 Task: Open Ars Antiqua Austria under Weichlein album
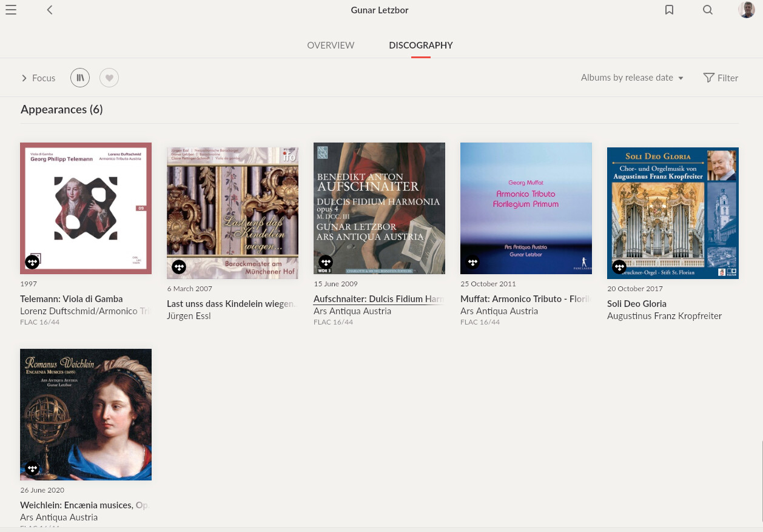tap(59, 517)
